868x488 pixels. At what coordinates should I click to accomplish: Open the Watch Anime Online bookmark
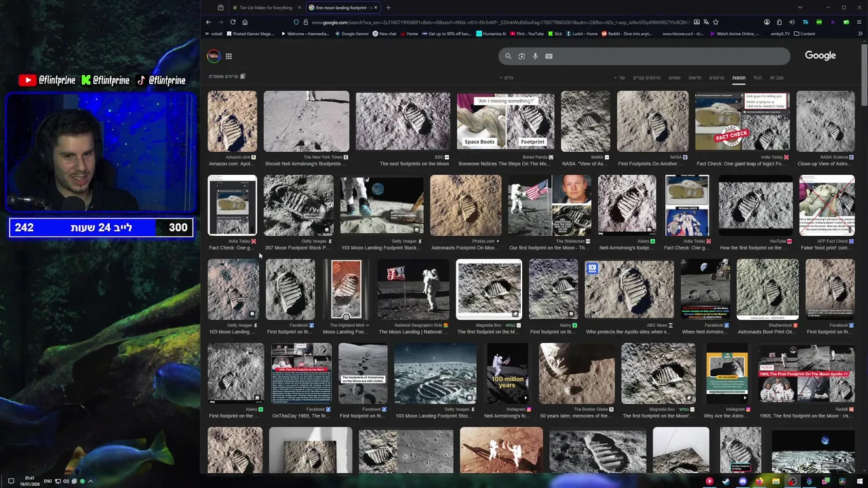pyautogui.click(x=734, y=33)
